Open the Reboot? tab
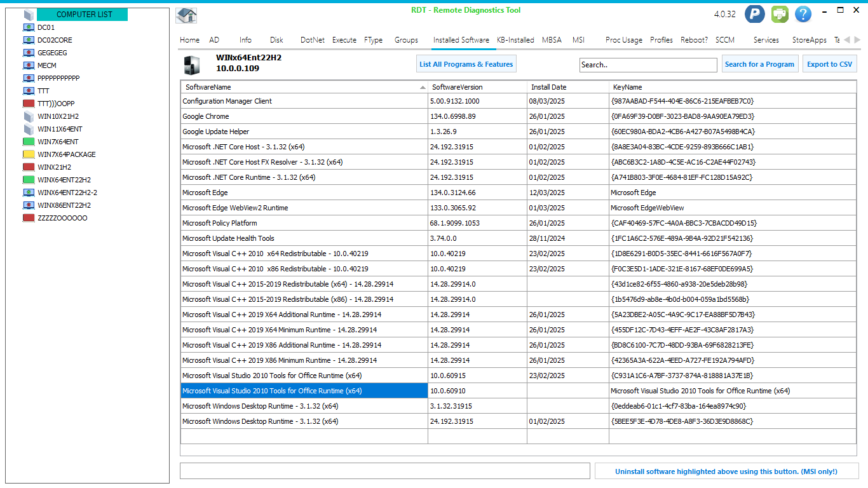Screen dimensions: 868x488 [x=694, y=39]
